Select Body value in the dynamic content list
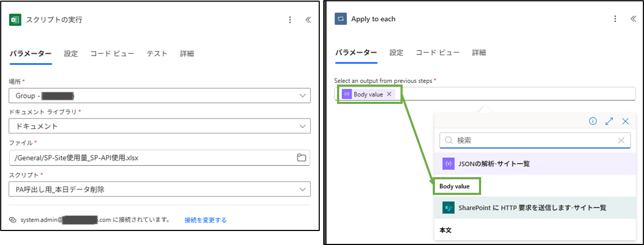The width and height of the screenshot is (644, 245). click(x=454, y=186)
